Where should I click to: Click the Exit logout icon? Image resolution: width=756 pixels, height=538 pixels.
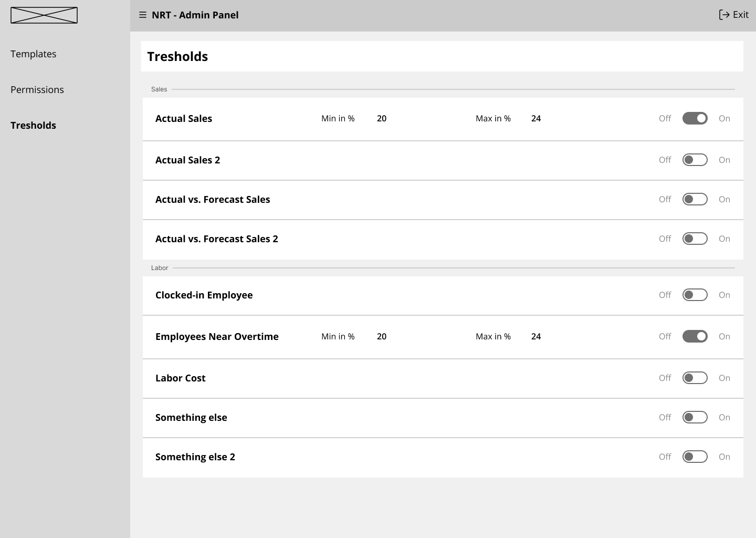coord(724,15)
